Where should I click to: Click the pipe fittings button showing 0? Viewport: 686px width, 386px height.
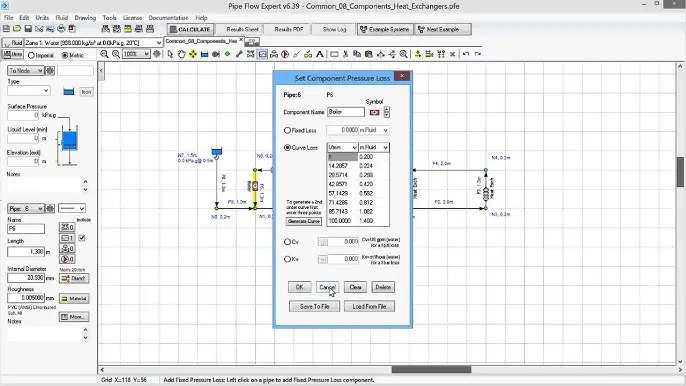(67, 227)
